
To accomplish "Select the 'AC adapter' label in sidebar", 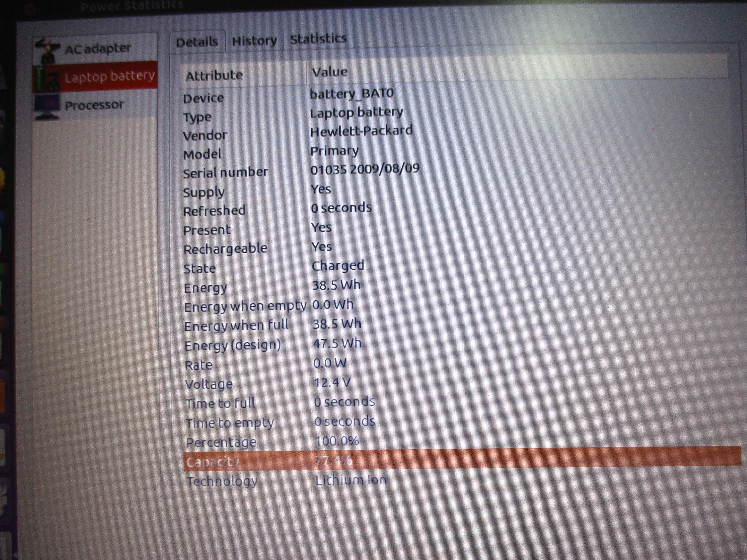I will point(98,49).
